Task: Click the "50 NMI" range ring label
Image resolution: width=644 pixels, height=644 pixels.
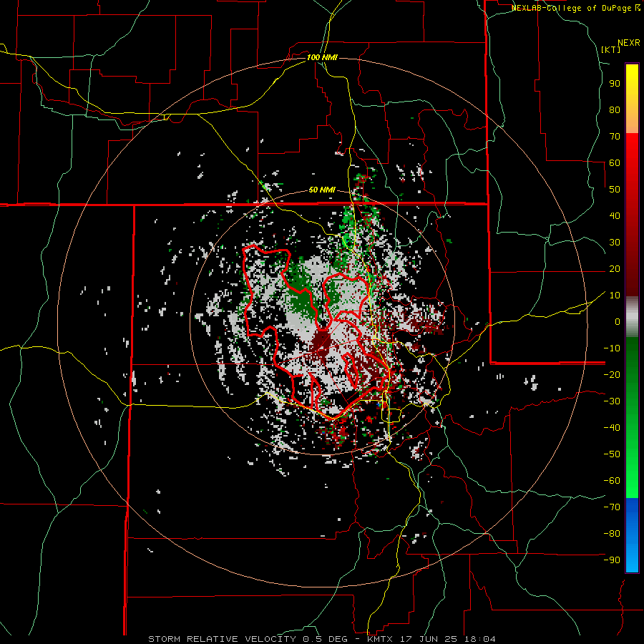Action: (x=322, y=190)
